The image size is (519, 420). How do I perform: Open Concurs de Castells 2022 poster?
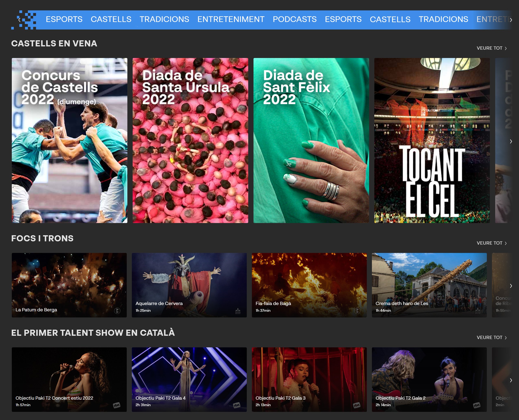[69, 140]
